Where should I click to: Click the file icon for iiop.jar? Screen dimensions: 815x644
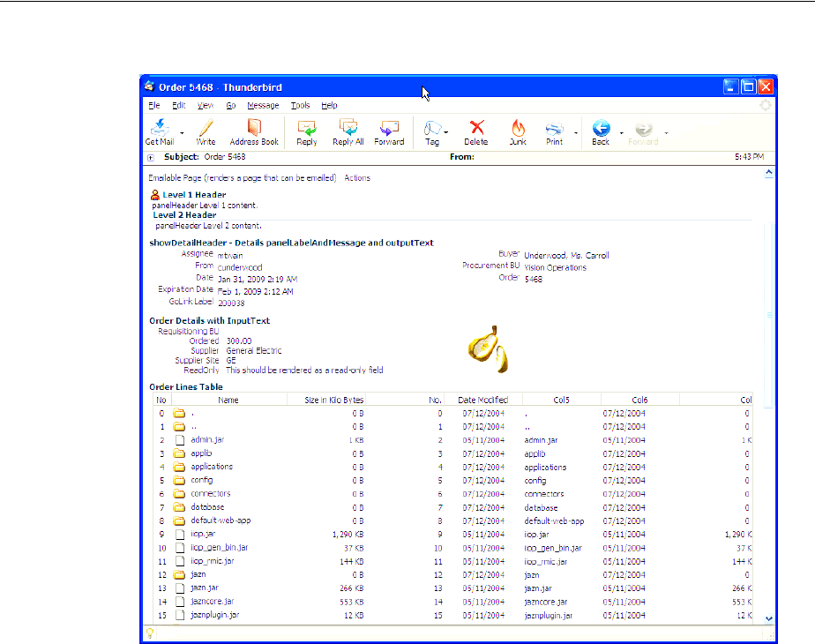pos(180,535)
